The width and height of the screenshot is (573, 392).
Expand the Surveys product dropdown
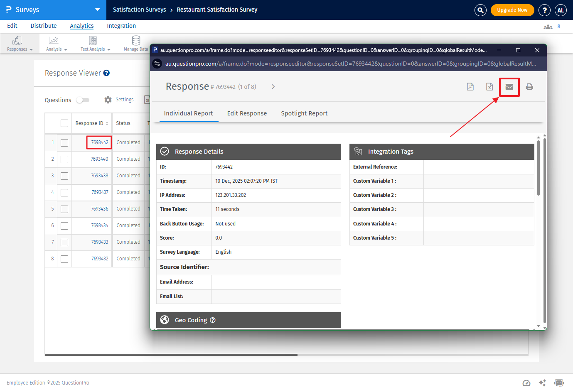pyautogui.click(x=97, y=10)
